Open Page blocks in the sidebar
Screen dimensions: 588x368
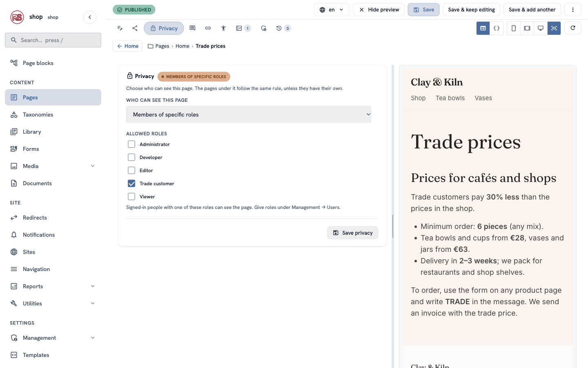click(x=53, y=63)
